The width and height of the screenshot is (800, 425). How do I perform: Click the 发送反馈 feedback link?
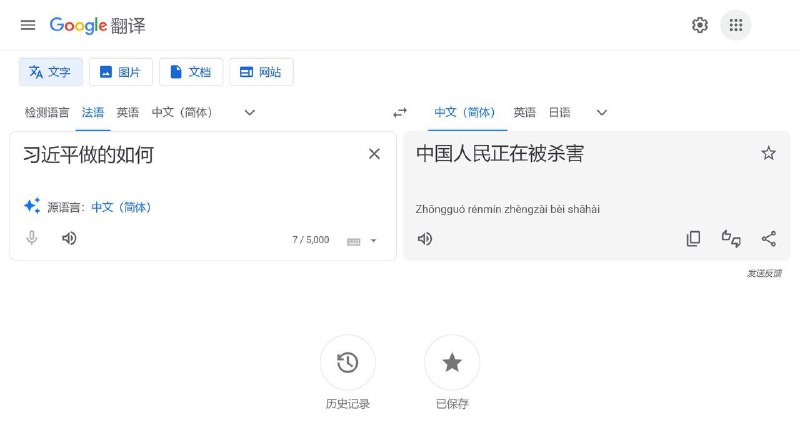click(764, 273)
